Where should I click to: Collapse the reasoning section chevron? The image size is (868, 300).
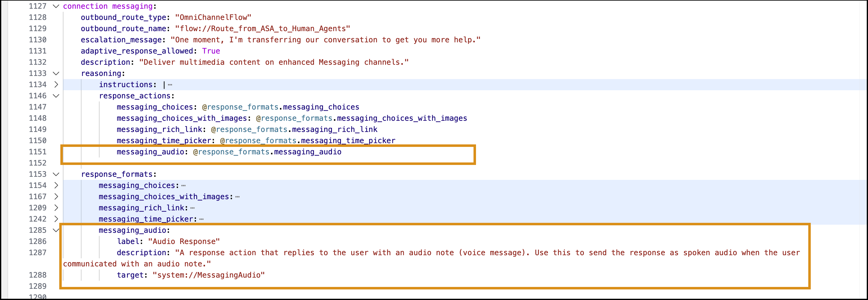(56, 73)
